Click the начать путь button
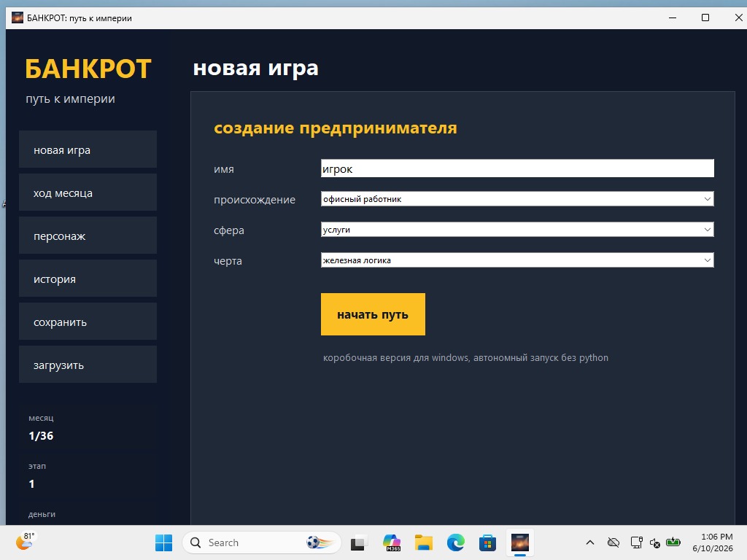 pyautogui.click(x=373, y=314)
